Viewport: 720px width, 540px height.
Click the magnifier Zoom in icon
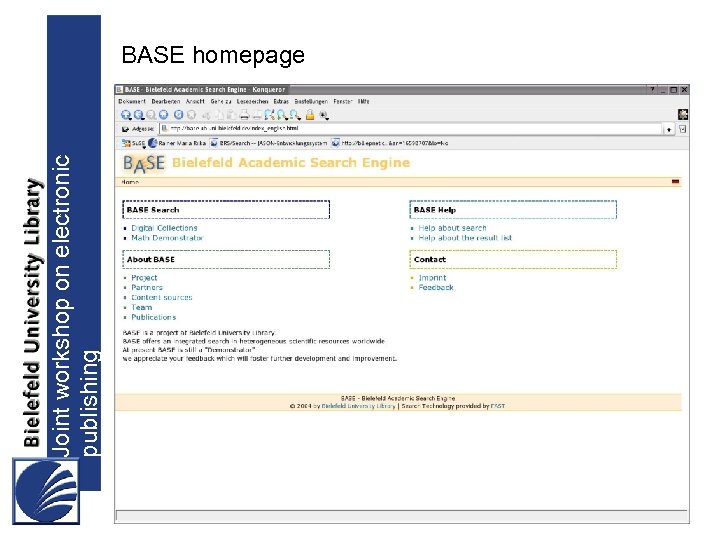pos(282,115)
